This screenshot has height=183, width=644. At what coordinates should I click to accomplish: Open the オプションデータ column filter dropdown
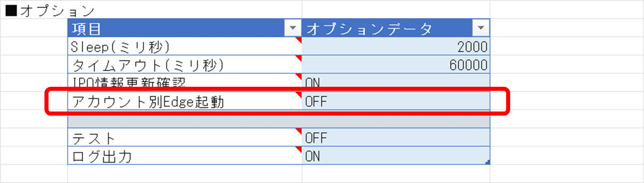pyautogui.click(x=481, y=28)
